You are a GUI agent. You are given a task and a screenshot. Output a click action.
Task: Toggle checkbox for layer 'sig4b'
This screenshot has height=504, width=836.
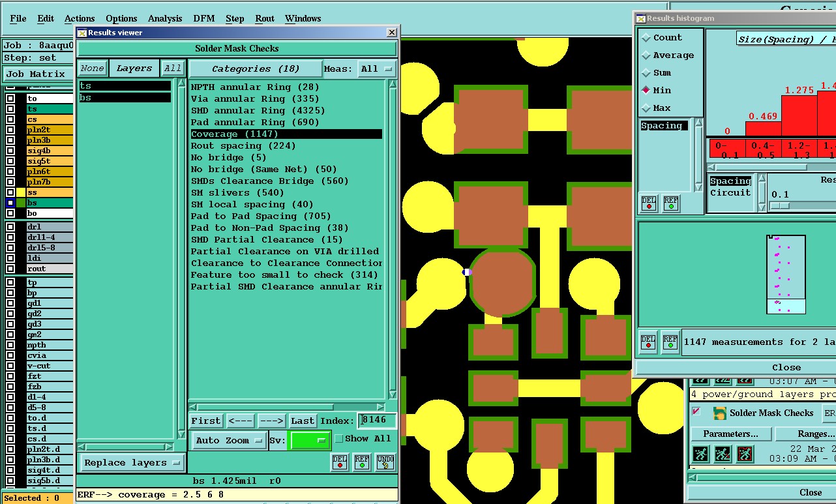pyautogui.click(x=10, y=151)
